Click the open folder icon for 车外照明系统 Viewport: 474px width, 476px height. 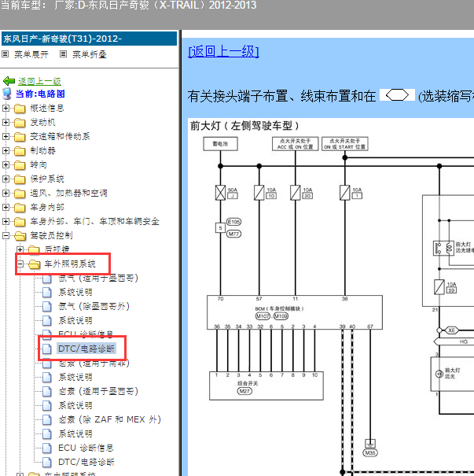point(35,264)
